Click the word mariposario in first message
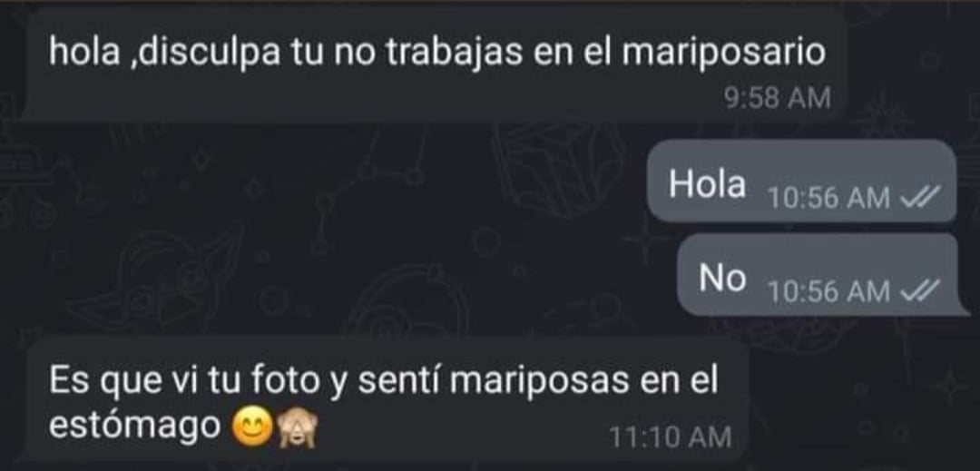Screen dimensions: 980x471 724,53
